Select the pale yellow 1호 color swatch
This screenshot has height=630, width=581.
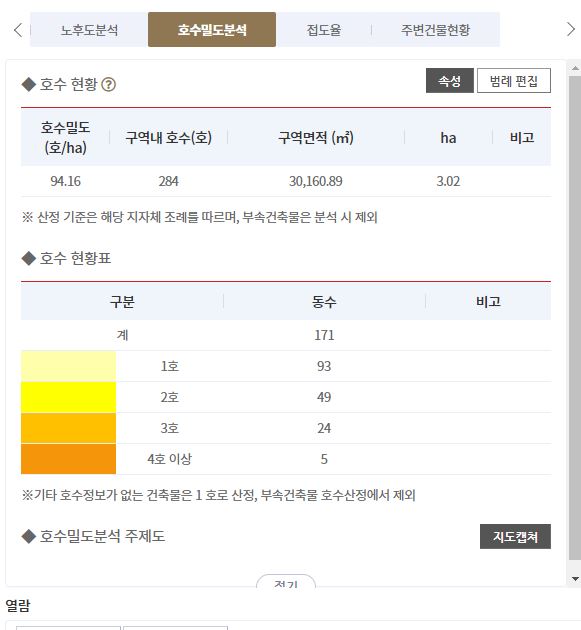tap(68, 366)
